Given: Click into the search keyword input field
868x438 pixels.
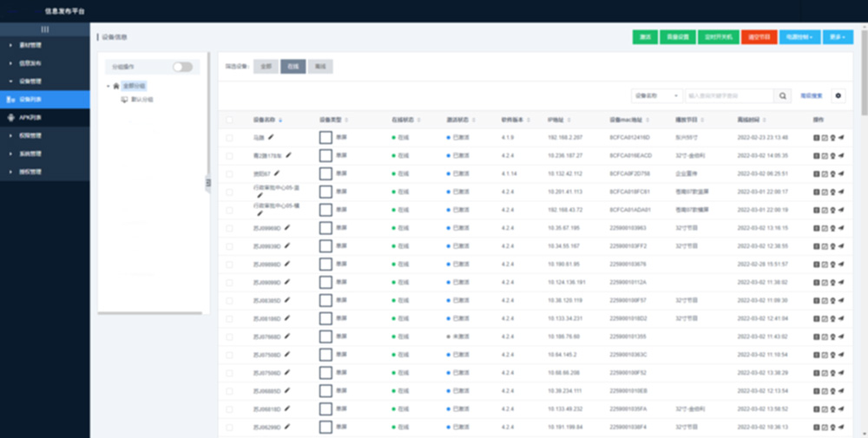Looking at the screenshot, I should [727, 96].
